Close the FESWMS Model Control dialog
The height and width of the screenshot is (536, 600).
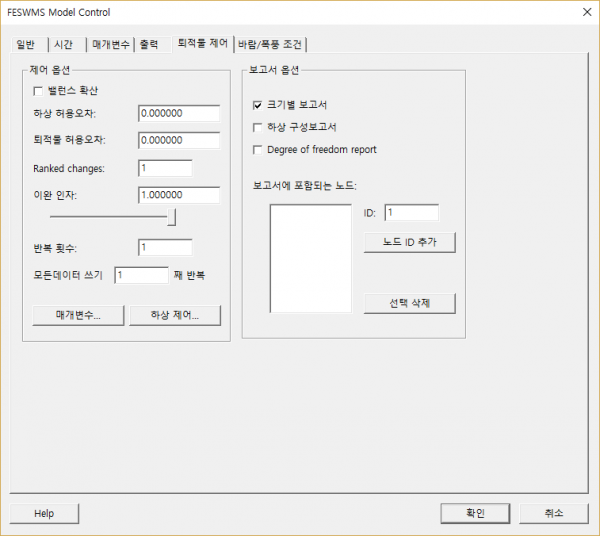tap(587, 12)
